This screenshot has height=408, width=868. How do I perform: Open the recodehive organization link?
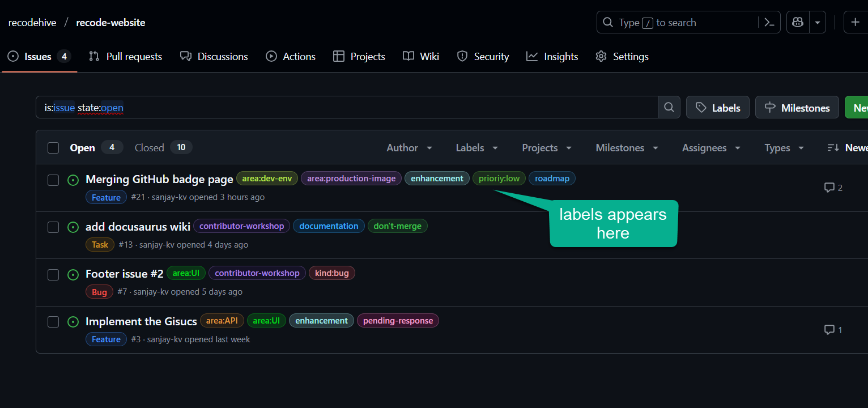tap(32, 23)
